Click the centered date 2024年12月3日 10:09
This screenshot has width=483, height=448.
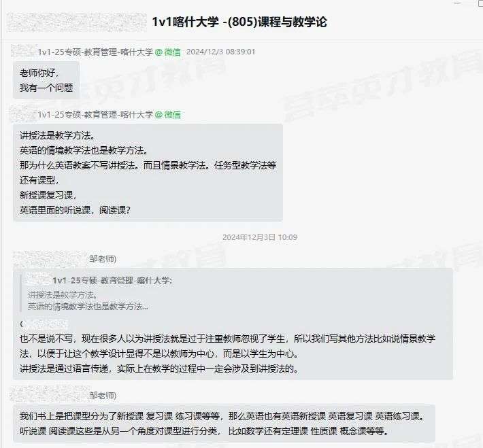click(x=260, y=237)
